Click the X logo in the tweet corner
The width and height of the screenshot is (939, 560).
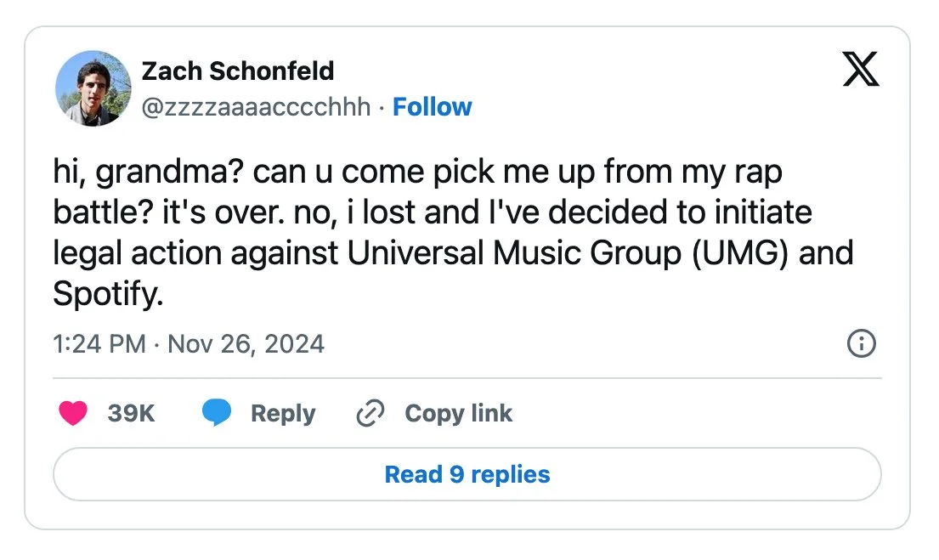[x=861, y=70]
